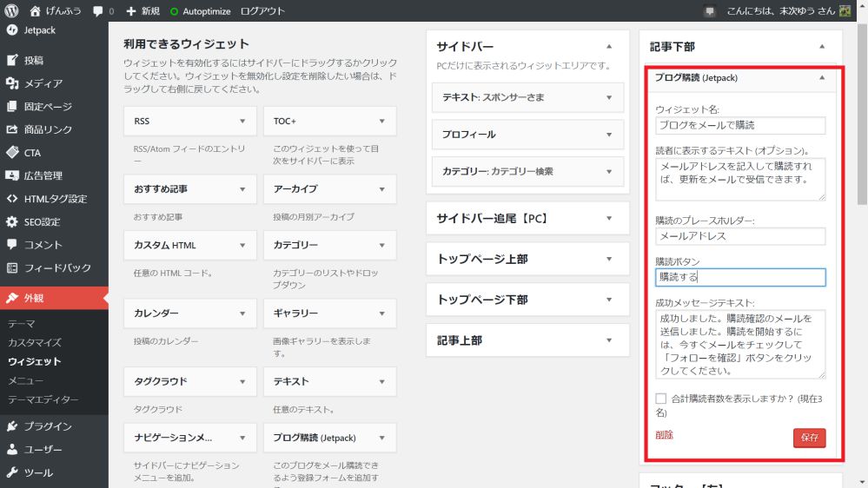
Task: Click ログアウト in the admin bar
Action: click(262, 11)
